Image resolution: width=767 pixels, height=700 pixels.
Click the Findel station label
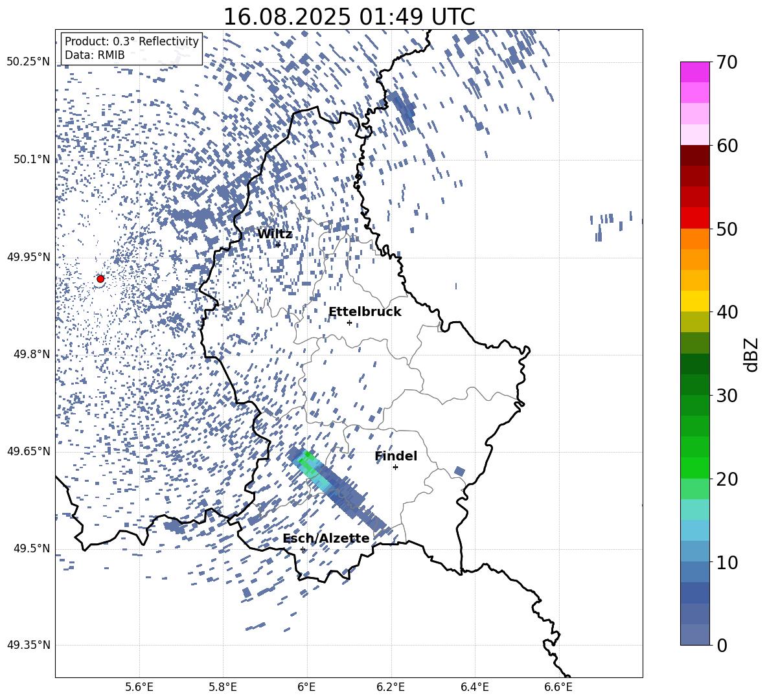tap(396, 456)
